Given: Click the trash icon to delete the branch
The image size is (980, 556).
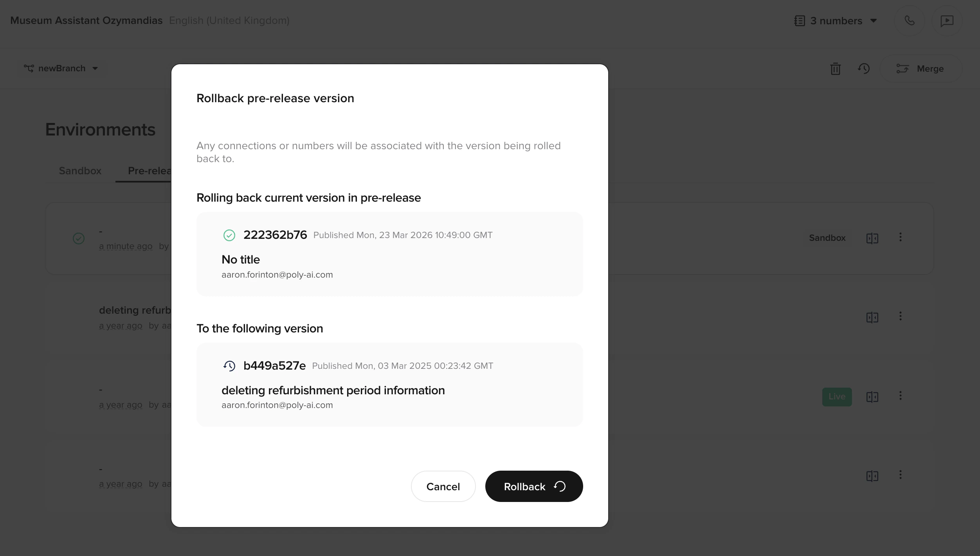Looking at the screenshot, I should (x=835, y=69).
